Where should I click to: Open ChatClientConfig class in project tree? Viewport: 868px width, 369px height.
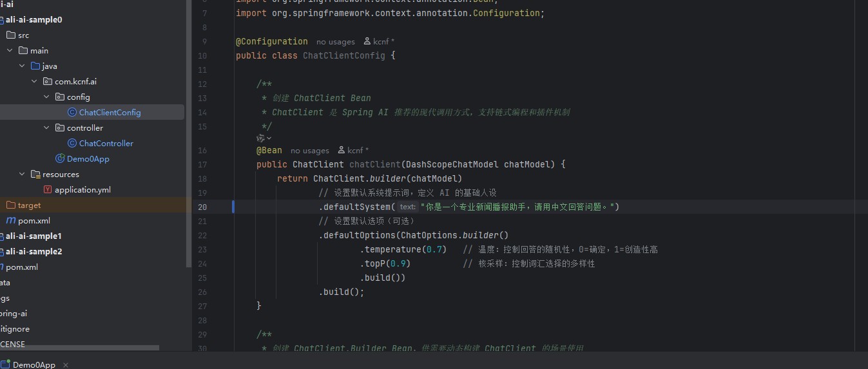click(110, 113)
